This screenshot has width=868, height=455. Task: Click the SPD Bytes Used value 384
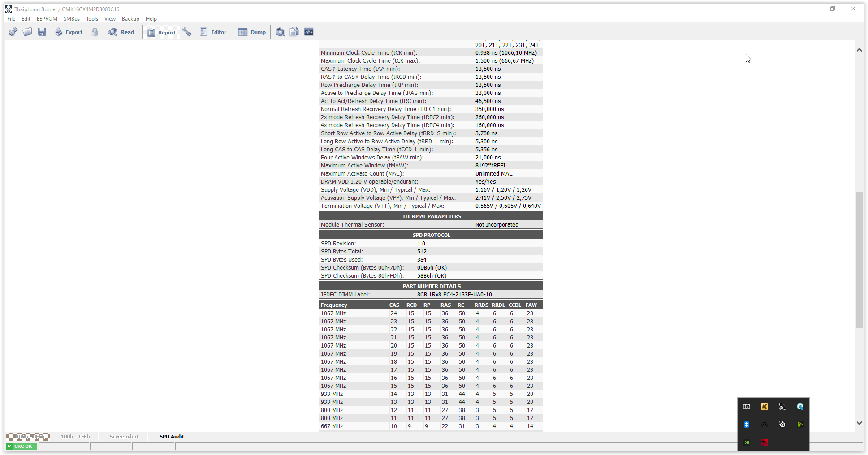coord(422,260)
